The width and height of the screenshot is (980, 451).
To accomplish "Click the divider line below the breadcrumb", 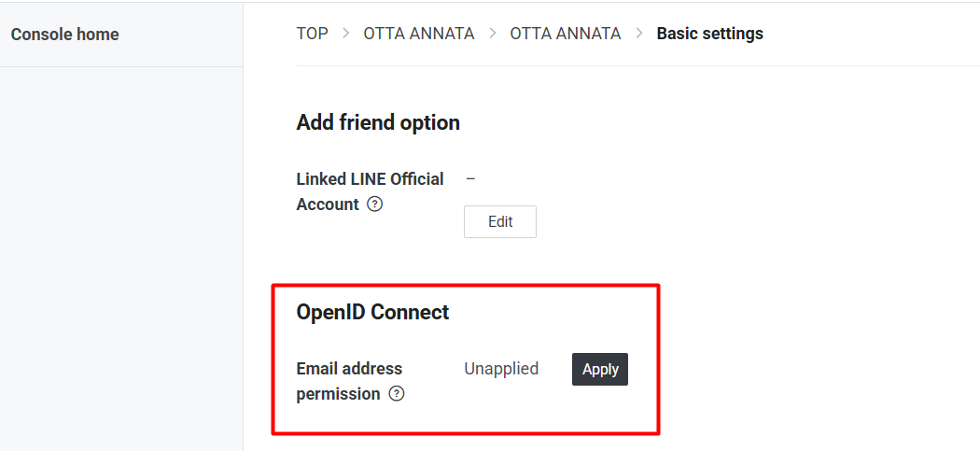I will (635, 66).
